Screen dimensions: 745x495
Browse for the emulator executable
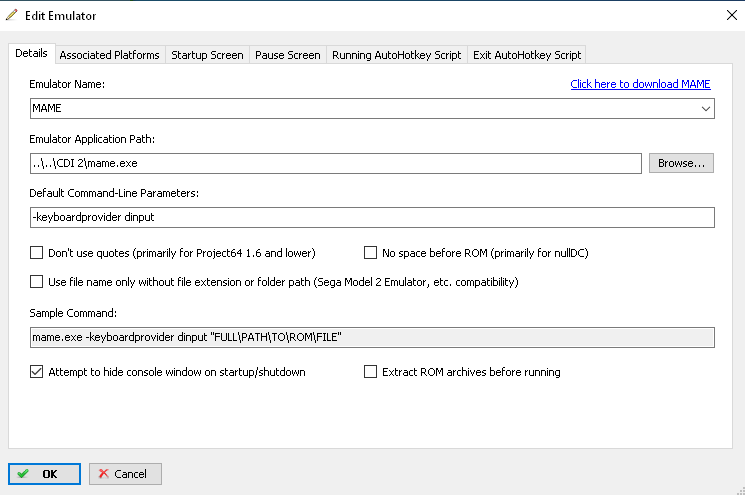click(x=681, y=163)
